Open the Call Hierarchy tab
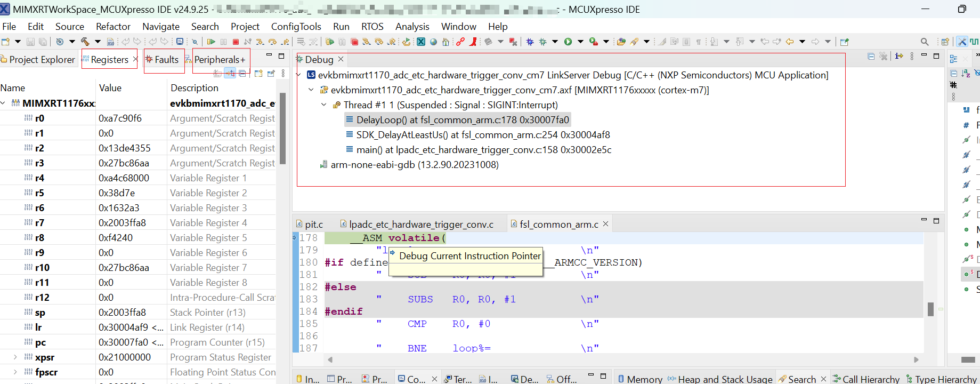The width and height of the screenshot is (980, 384). coord(866,379)
